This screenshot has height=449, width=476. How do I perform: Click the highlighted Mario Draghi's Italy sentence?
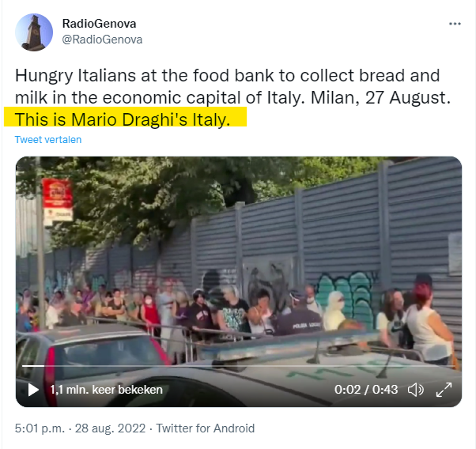(x=123, y=119)
